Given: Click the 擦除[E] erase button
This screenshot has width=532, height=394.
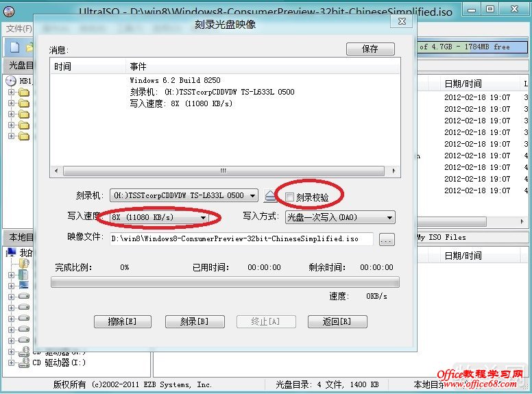Looking at the screenshot, I should click(123, 321).
